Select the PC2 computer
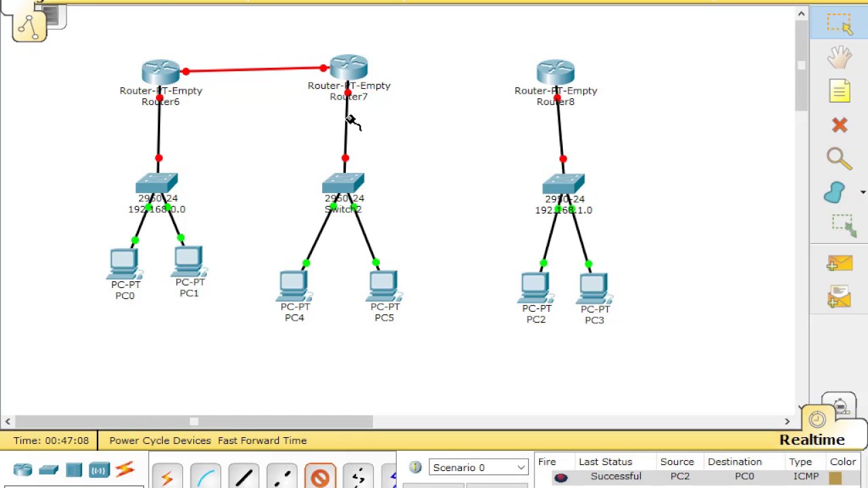The height and width of the screenshot is (488, 868). tap(536, 289)
